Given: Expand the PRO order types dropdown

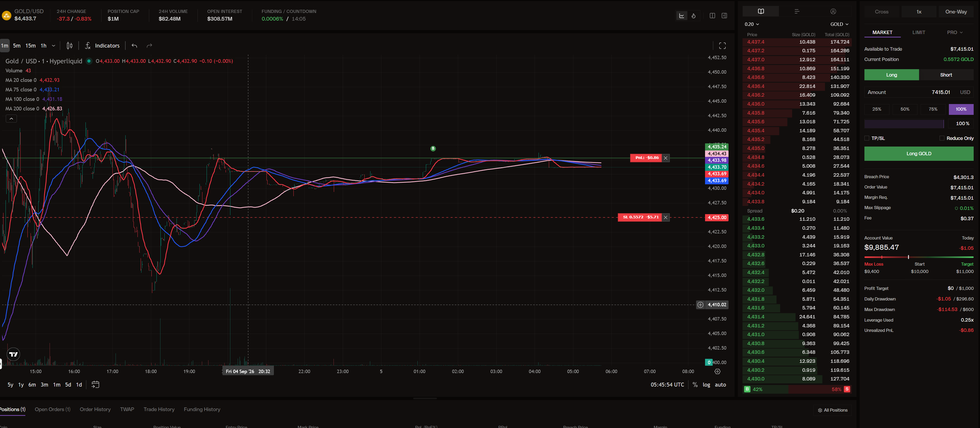Looking at the screenshot, I should pyautogui.click(x=955, y=33).
